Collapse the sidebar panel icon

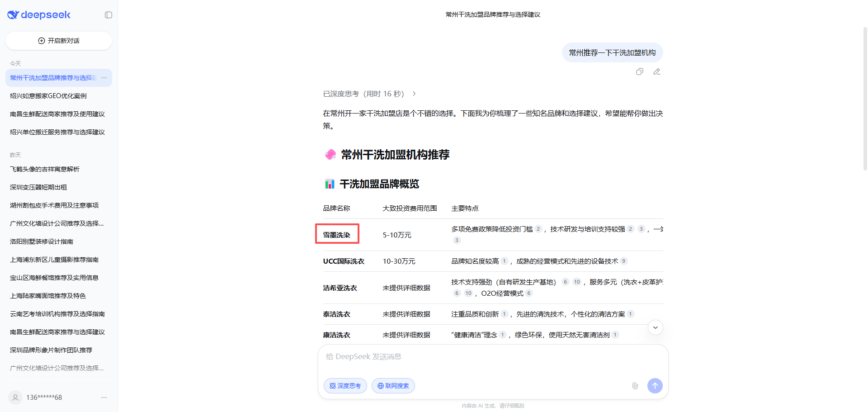(x=108, y=15)
